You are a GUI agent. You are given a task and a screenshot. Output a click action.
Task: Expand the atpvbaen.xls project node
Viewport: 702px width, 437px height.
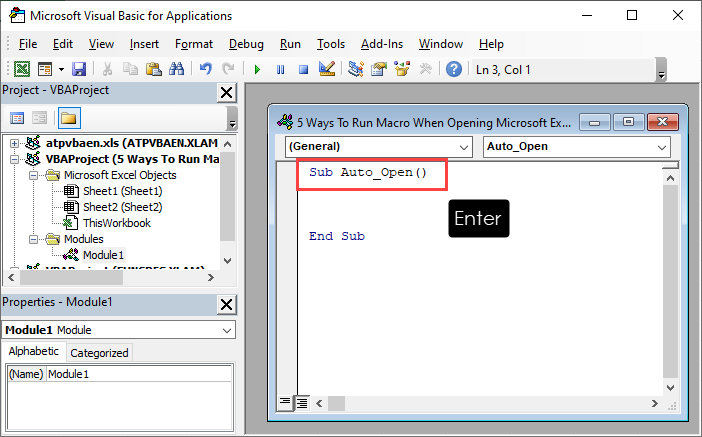click(x=14, y=143)
